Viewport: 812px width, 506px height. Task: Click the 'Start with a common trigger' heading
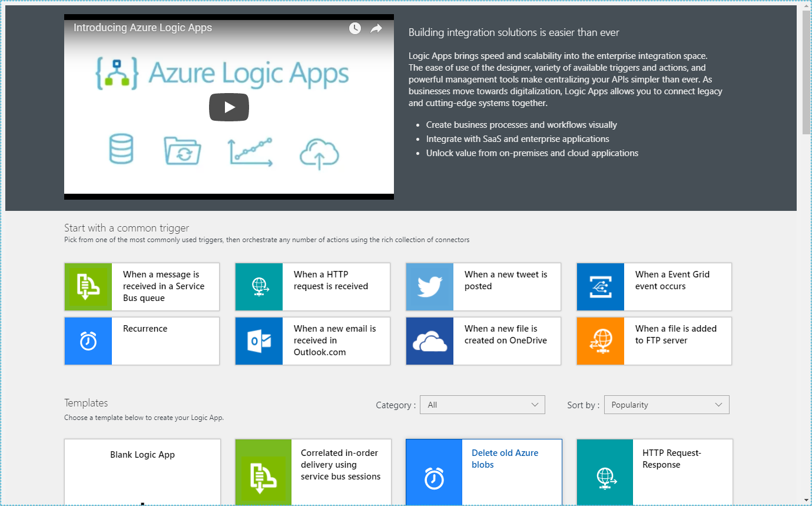(127, 228)
